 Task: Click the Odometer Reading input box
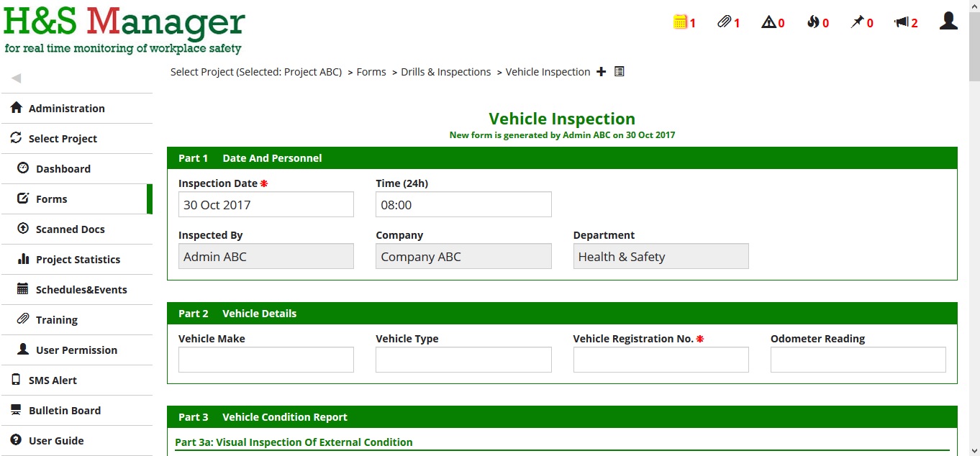click(x=858, y=360)
